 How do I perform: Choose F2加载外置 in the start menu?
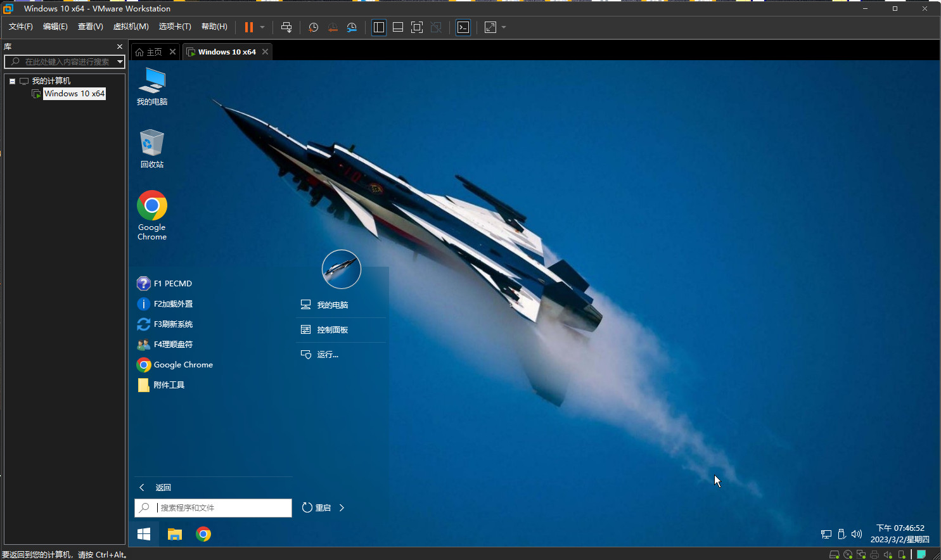165,304
